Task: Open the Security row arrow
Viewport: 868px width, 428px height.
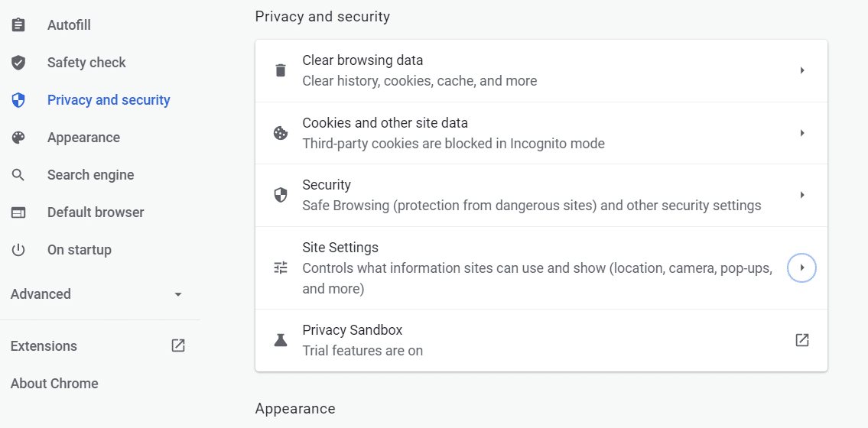Action: click(802, 195)
